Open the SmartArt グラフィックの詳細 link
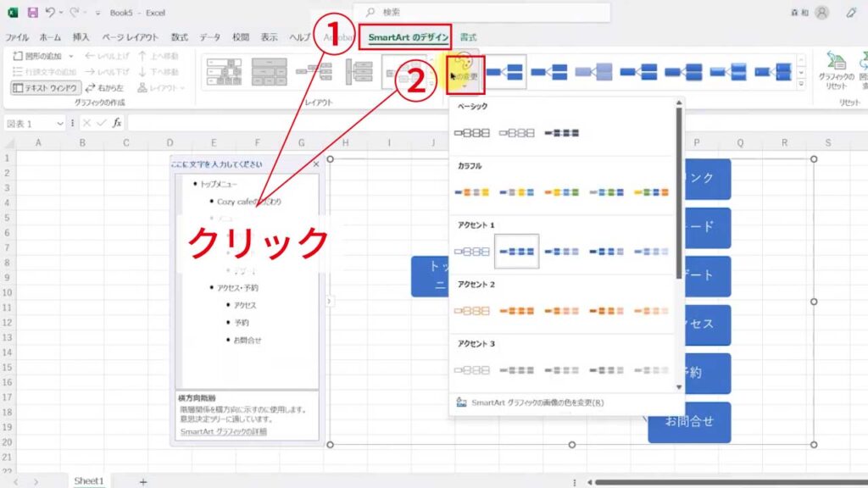Screen dimensions: 868x488 pyautogui.click(x=224, y=431)
